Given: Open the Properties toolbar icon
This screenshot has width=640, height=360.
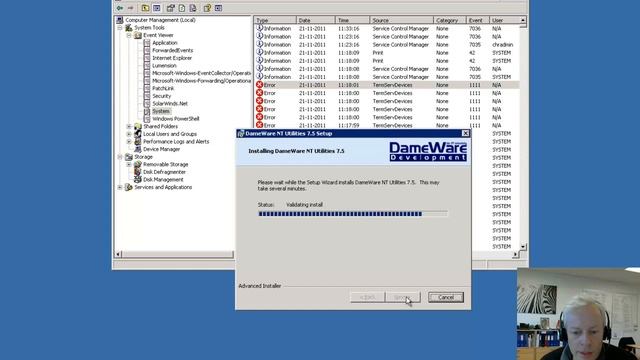Looking at the screenshot, I should 171,8.
